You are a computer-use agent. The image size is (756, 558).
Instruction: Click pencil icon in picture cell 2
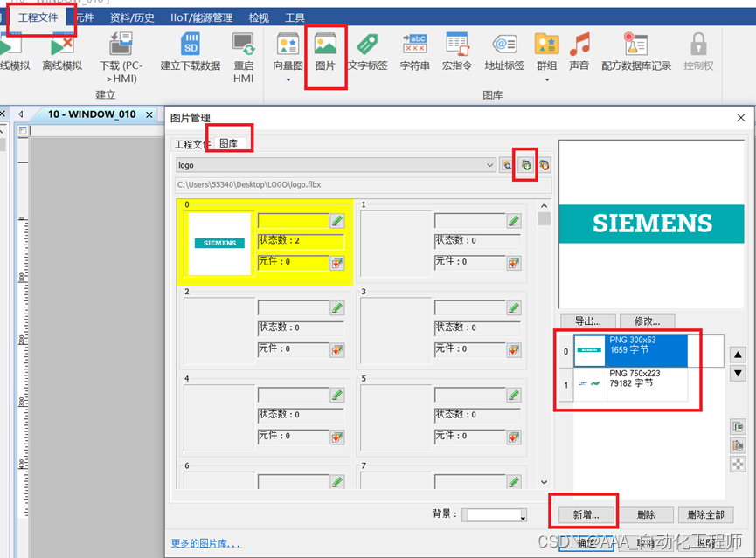[337, 308]
